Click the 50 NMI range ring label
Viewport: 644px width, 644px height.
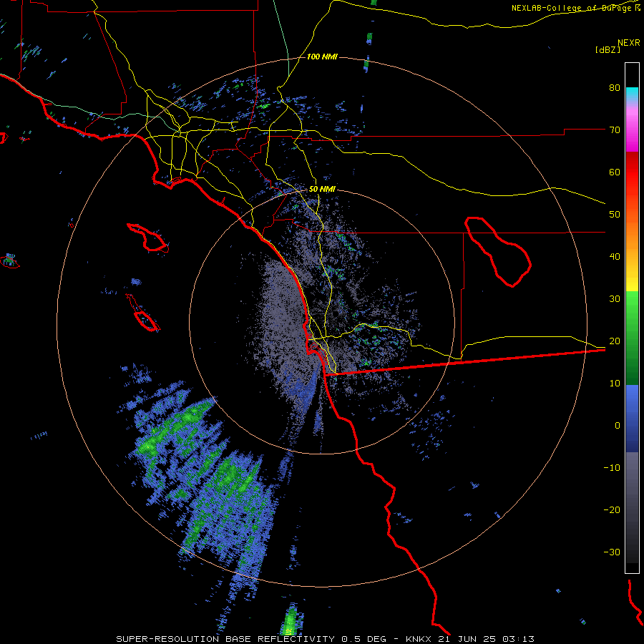coord(322,190)
